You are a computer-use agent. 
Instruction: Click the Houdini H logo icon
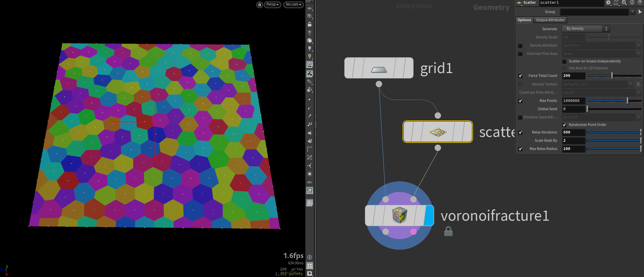[x=616, y=3]
